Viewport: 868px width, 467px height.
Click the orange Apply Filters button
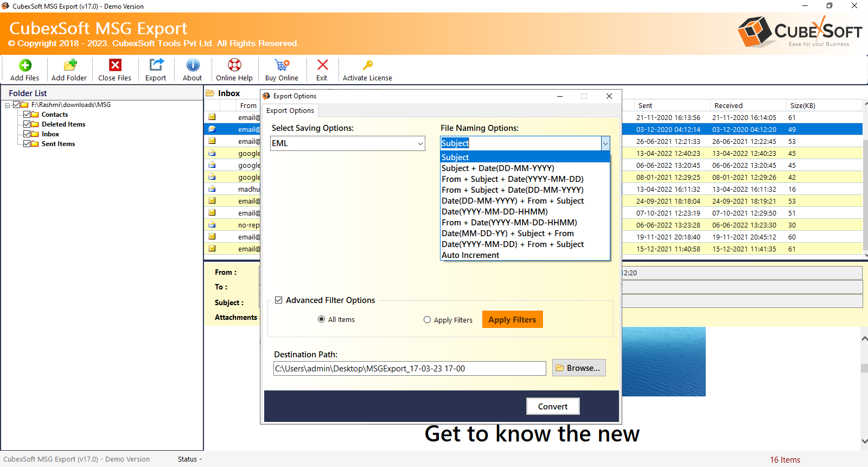pyautogui.click(x=512, y=320)
